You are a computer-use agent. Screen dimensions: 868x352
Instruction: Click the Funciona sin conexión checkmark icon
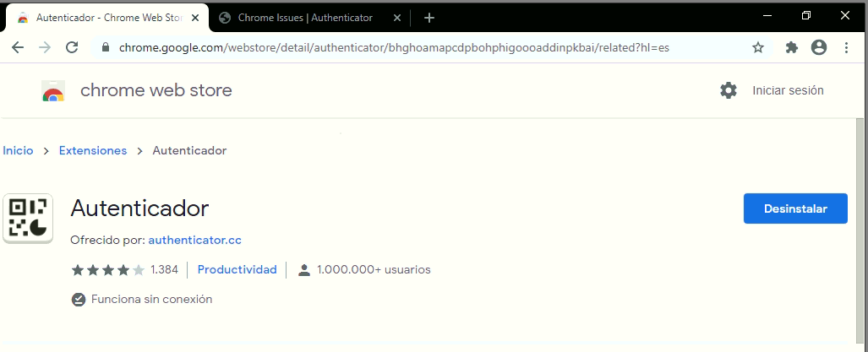pos(78,300)
